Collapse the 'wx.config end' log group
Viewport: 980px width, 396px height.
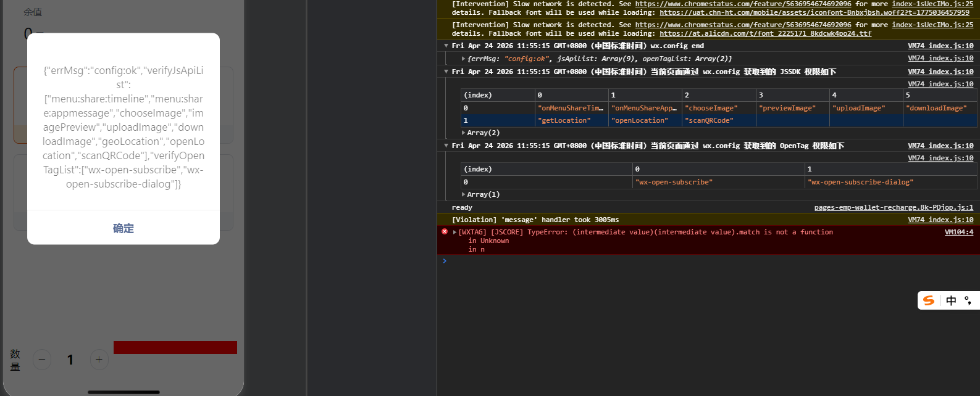pos(446,46)
